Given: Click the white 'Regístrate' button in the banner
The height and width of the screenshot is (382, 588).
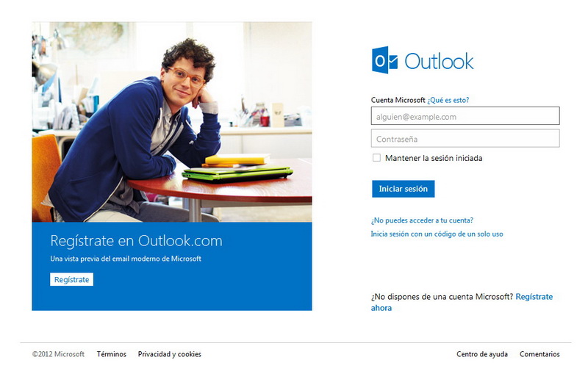Looking at the screenshot, I should point(71,279).
